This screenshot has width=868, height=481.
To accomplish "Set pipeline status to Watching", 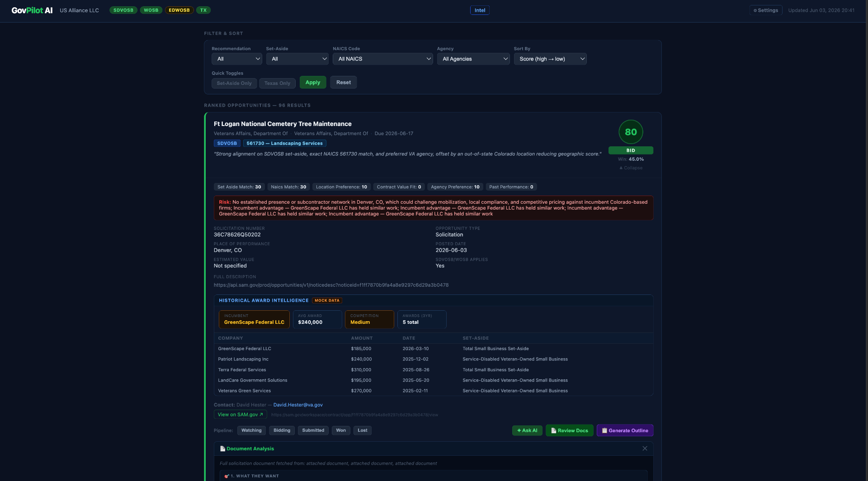I will click(251, 430).
